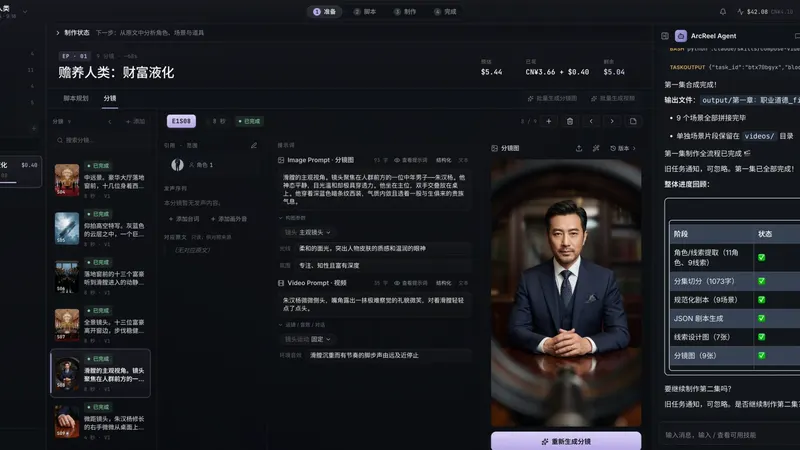Add a new storyboard with the plus icon
800x450 pixels.
point(548,121)
